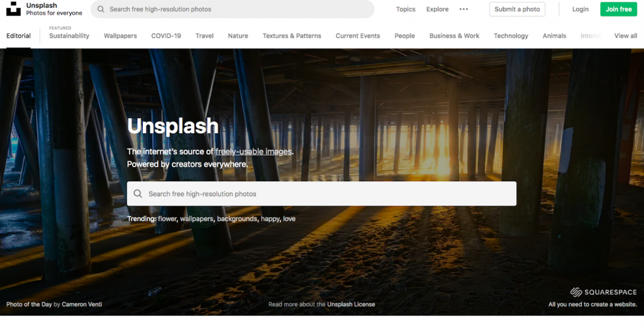
Task: Focus the large hero search field
Action: click(x=327, y=194)
